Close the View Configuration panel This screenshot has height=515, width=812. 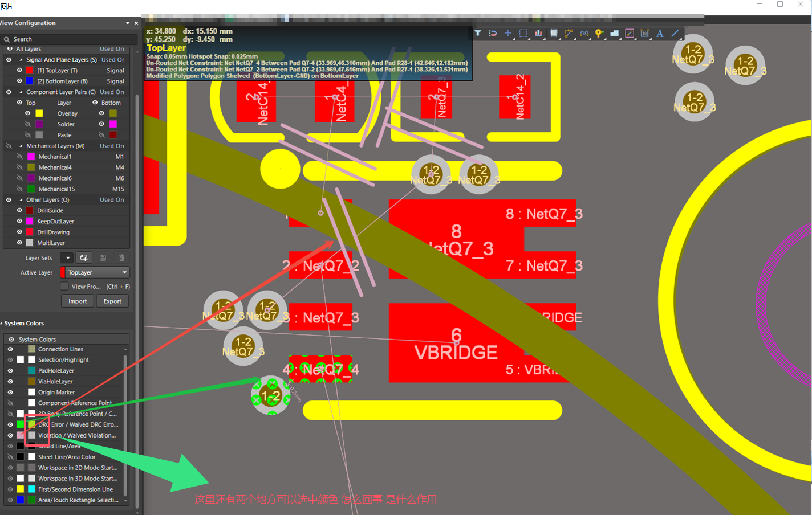click(136, 23)
